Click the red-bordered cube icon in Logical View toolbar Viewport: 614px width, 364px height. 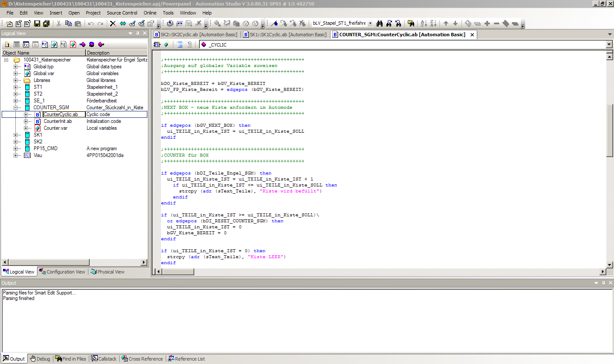point(73,44)
